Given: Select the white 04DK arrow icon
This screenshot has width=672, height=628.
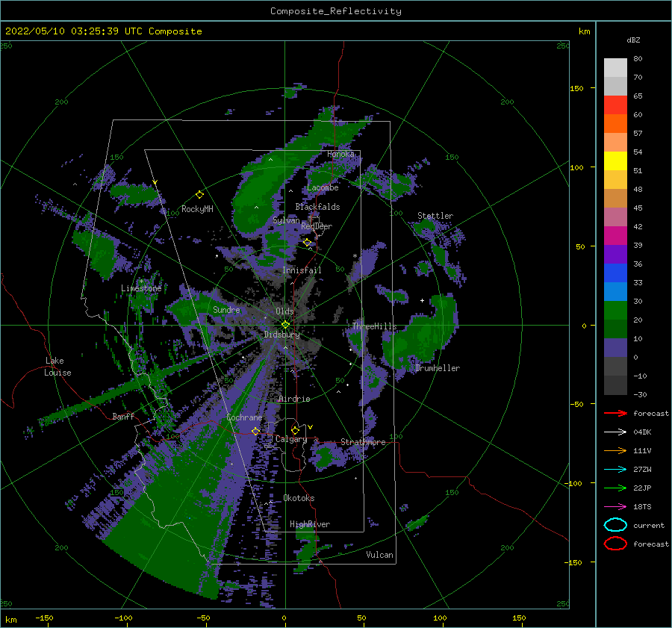Looking at the screenshot, I should coord(615,432).
